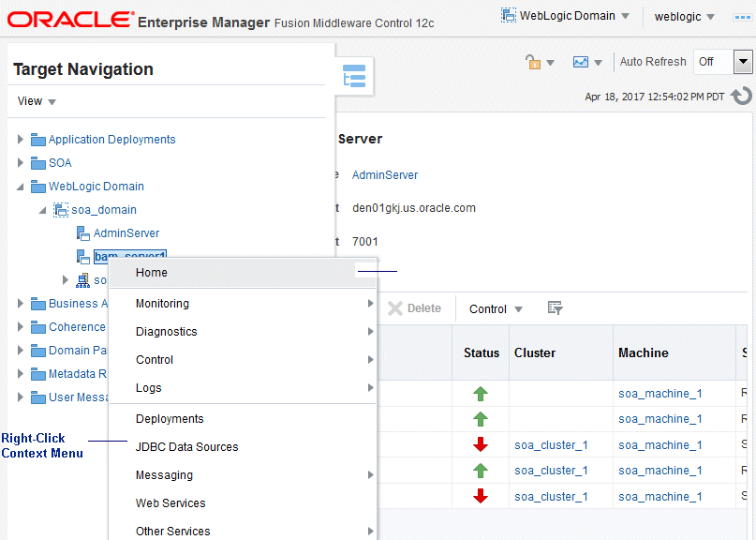Select AdminServer in the navigation tree

[126, 233]
